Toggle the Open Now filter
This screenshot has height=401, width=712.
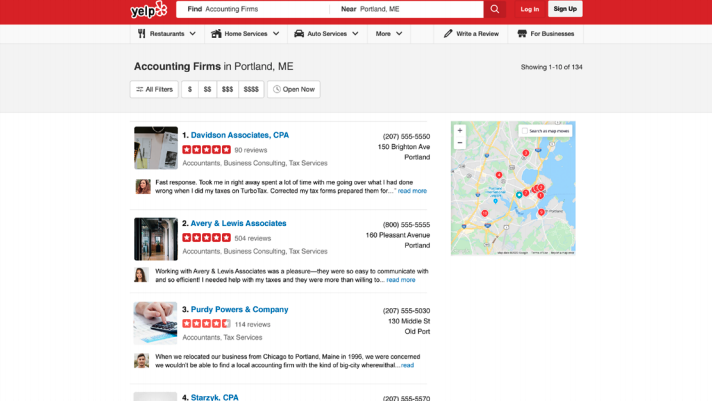pyautogui.click(x=293, y=89)
